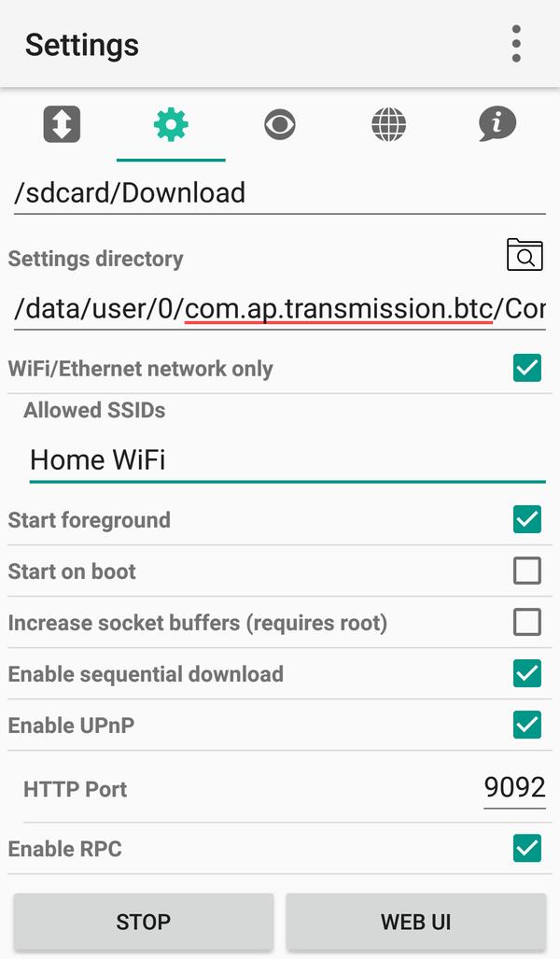Screen dimensions: 560x959
Task: Open the file/transfer settings tab icon
Action: click(62, 124)
